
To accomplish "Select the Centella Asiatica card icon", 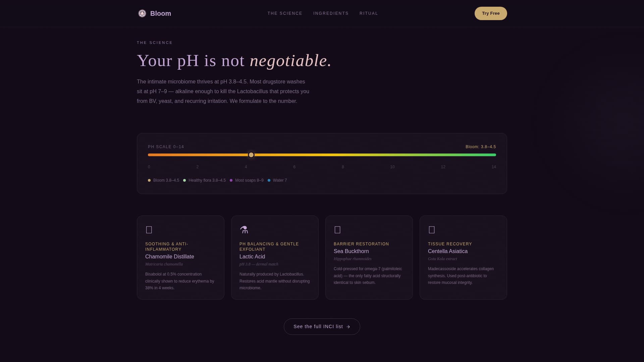I will click(432, 230).
